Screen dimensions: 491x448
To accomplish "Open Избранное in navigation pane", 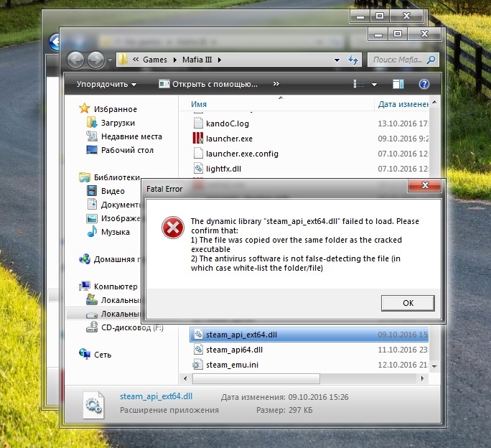I will 116,109.
